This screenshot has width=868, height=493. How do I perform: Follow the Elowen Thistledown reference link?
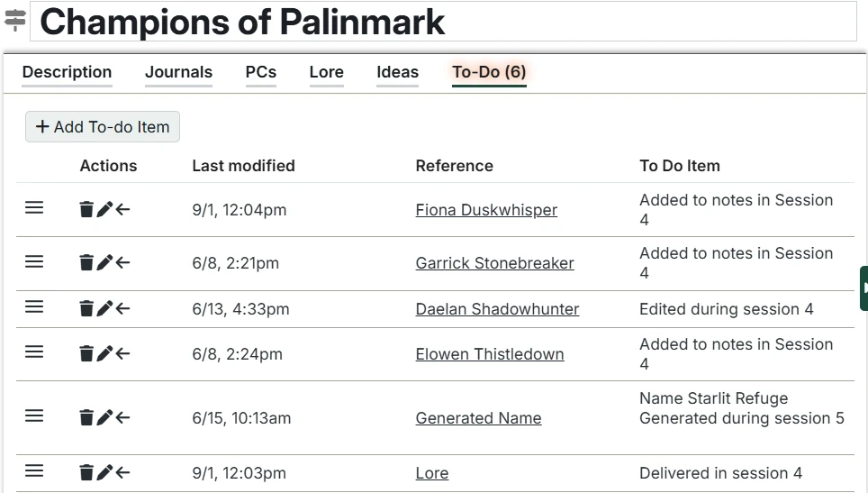[x=490, y=354]
